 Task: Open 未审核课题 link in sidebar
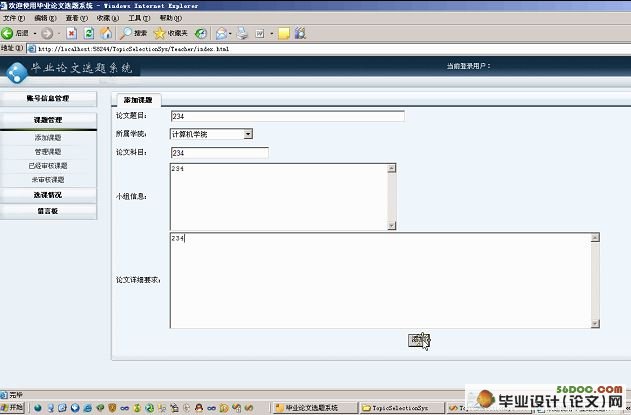tap(48, 180)
